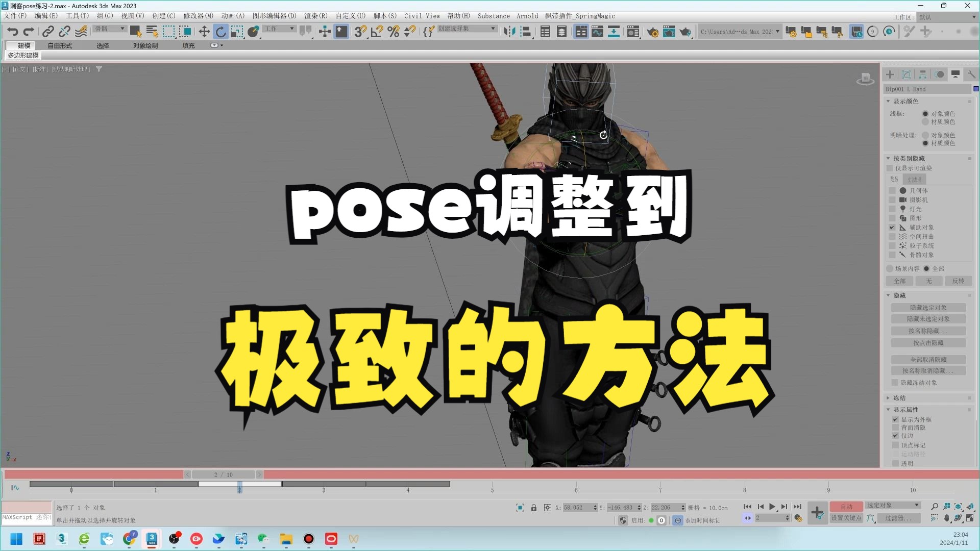
Task: Open Render Setup teapot icon
Action: [652, 32]
